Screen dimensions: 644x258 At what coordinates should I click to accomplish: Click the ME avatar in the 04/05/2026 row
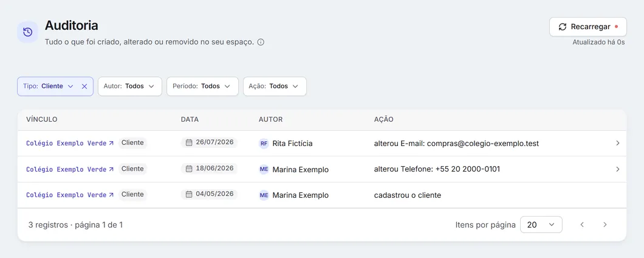(264, 195)
